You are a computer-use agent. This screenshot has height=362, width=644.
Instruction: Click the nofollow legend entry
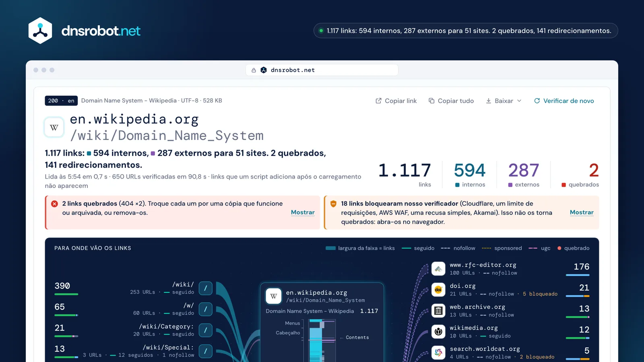pos(458,248)
